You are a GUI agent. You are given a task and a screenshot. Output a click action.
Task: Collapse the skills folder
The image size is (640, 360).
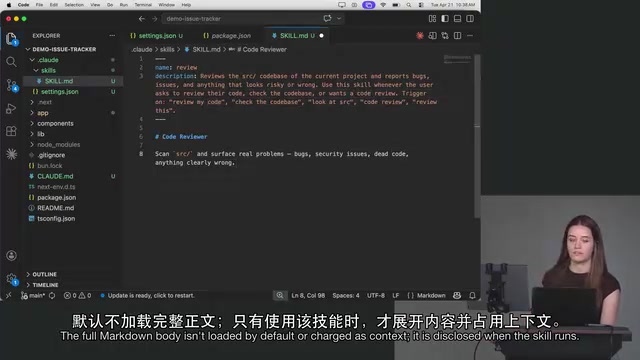tap(48, 71)
